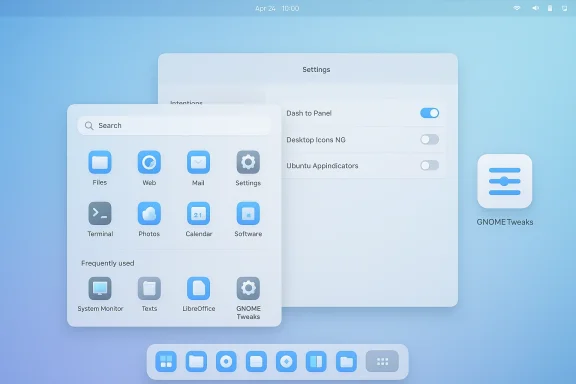Open the Mail app
Screen dimensions: 576x384
pos(198,162)
